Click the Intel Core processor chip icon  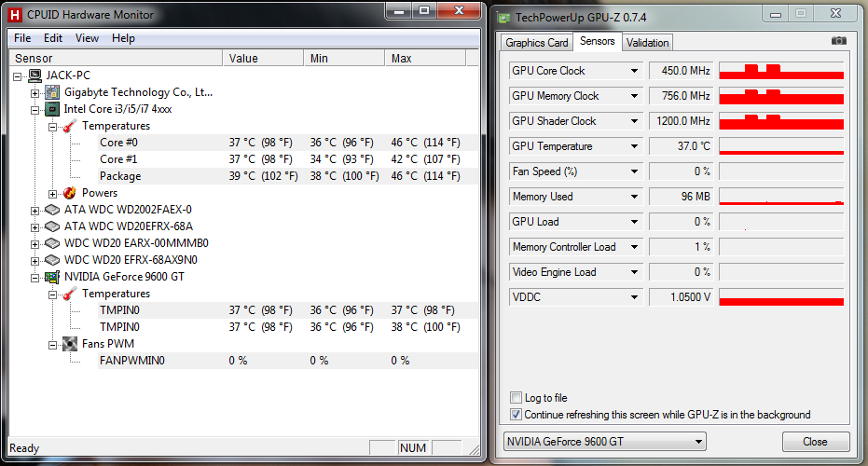52,109
